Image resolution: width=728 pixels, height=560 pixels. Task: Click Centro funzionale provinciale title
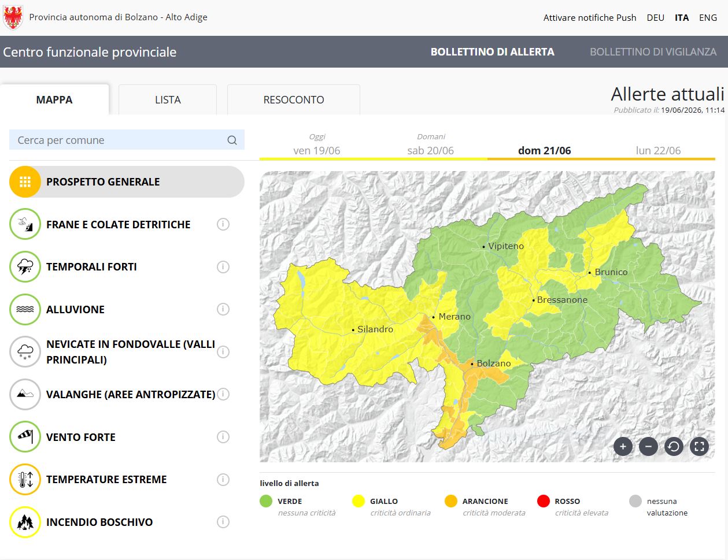90,52
